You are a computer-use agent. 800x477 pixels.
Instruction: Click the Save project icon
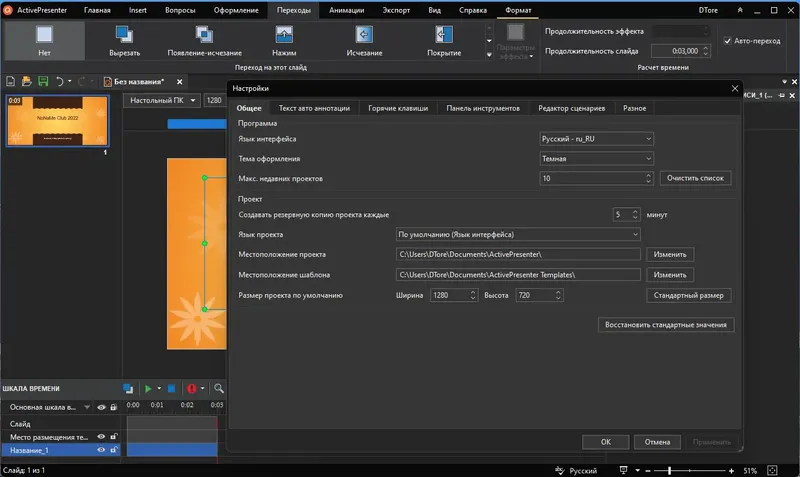pyautogui.click(x=43, y=80)
